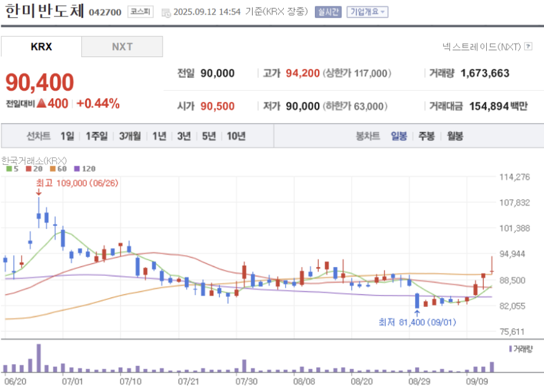Click the clock icon beside the timestamp
Image resolution: width=544 pixels, height=392 pixels.
click(166, 13)
